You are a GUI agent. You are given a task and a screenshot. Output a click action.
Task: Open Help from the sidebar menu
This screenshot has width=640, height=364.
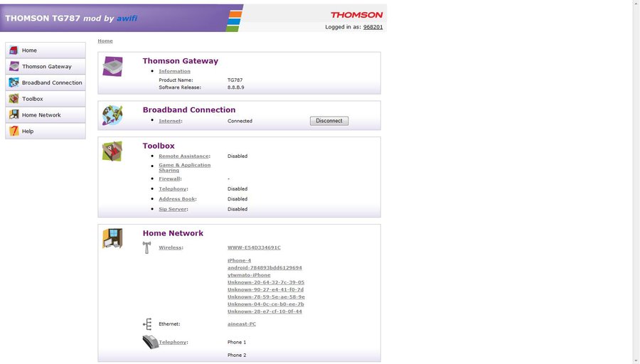(x=46, y=131)
